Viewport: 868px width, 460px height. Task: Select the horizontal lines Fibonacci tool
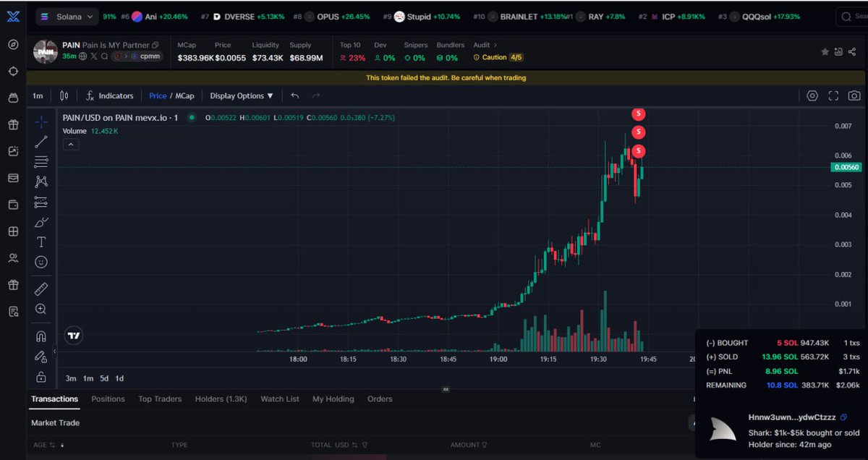pyautogui.click(x=41, y=162)
